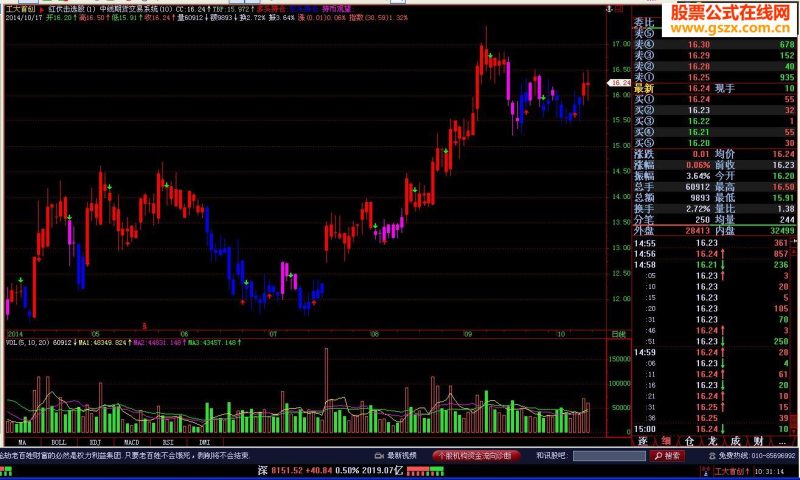Click the scrolling news ticker text at bottom left
This screenshot has height=480, width=800.
pyautogui.click(x=124, y=456)
